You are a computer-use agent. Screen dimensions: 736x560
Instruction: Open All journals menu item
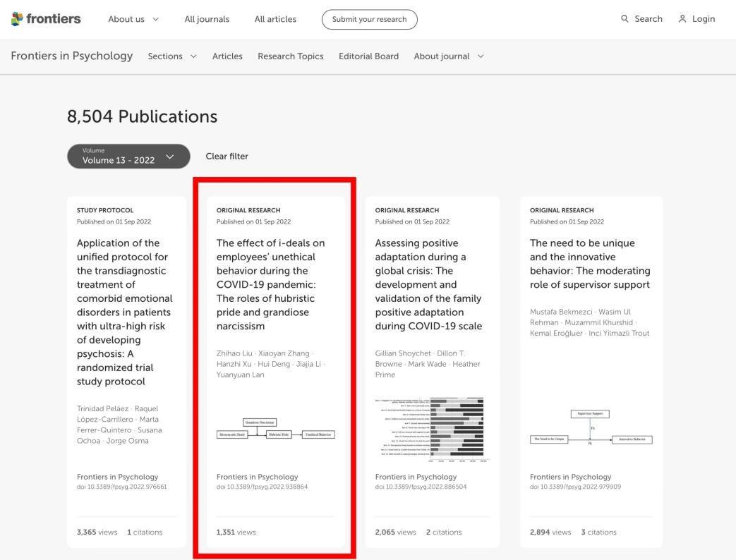(x=207, y=19)
